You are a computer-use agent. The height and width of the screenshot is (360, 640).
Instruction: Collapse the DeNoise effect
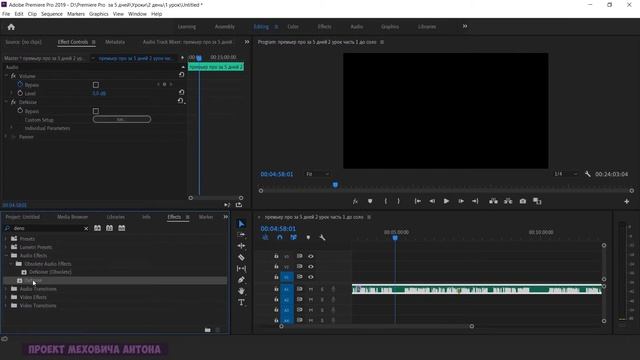click(6, 102)
